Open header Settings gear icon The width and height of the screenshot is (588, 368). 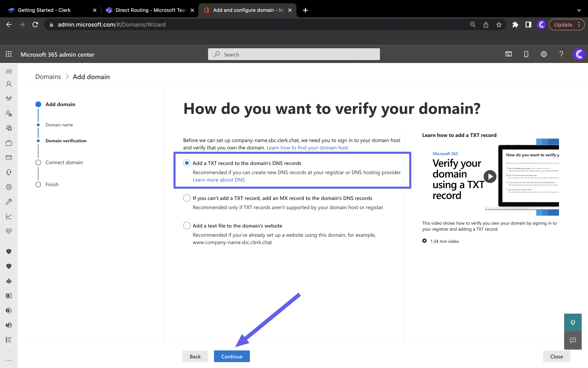point(544,54)
